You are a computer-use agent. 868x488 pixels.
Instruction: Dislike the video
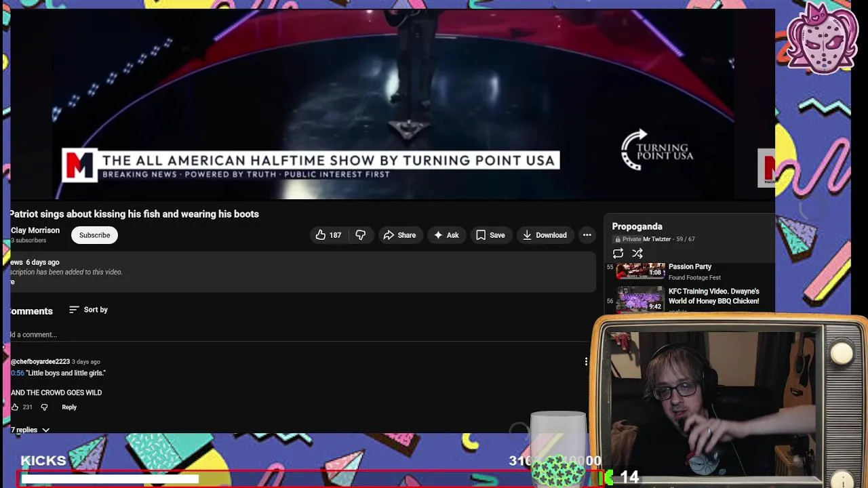pyautogui.click(x=361, y=235)
